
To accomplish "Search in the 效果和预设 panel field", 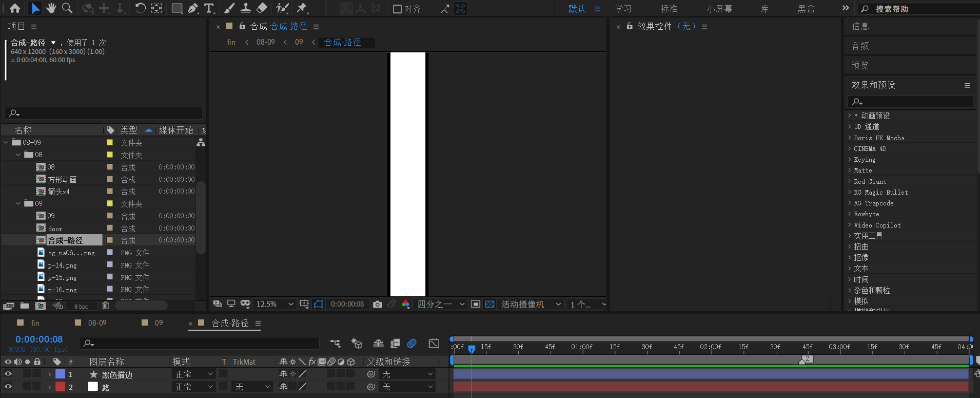I will 911,102.
